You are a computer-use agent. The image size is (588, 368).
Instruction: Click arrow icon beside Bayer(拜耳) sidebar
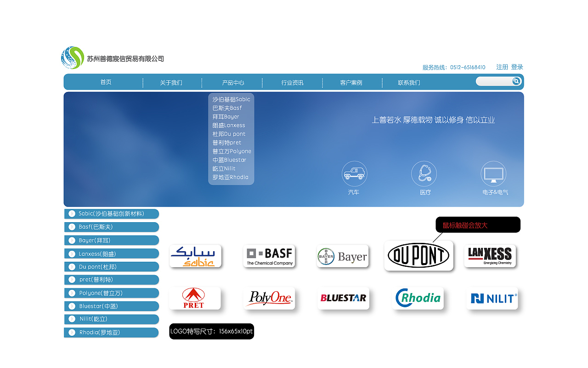pos(72,240)
